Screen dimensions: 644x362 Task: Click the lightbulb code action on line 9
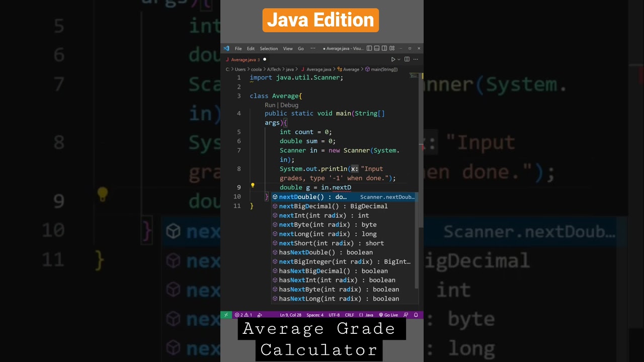(253, 187)
